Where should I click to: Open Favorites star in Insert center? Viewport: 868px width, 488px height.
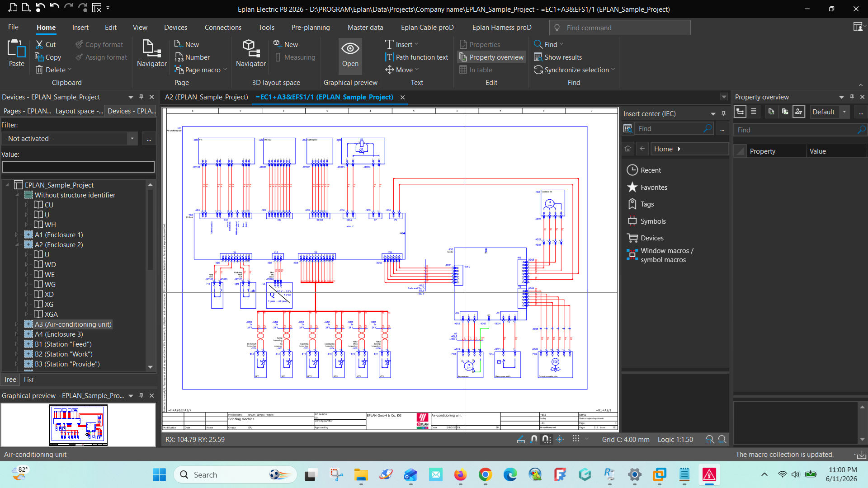coord(647,187)
